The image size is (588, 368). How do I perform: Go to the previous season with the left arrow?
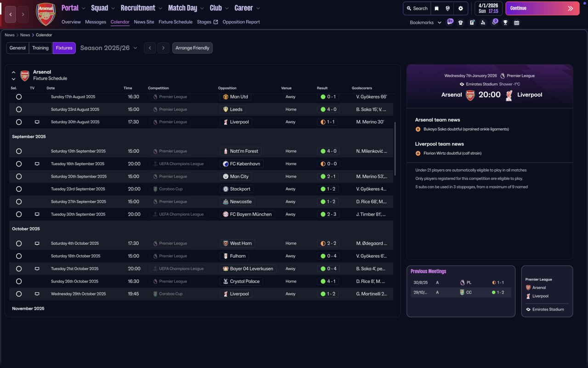150,48
